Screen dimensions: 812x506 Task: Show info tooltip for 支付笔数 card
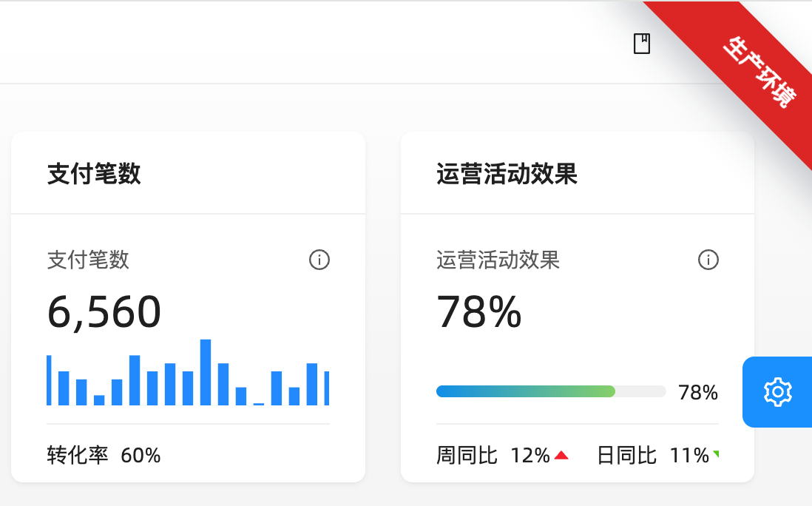point(319,260)
